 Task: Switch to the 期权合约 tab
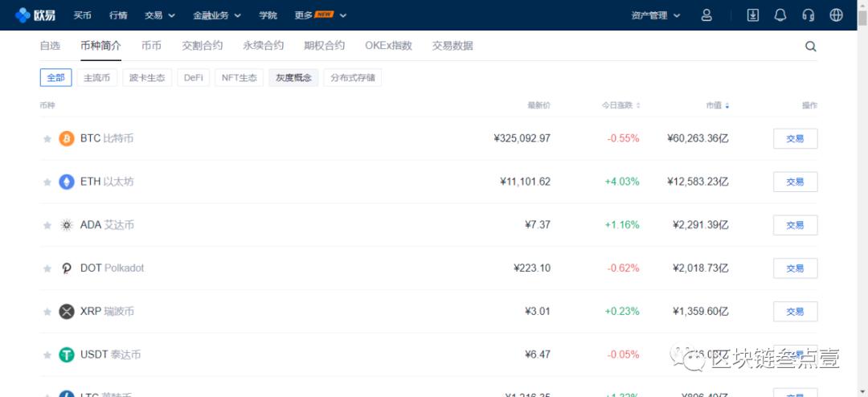point(325,45)
